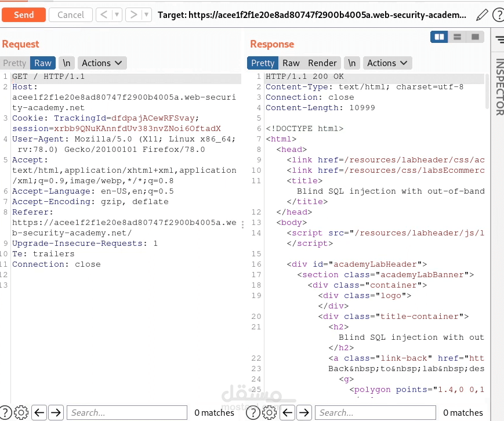The image size is (504, 421).
Task: Click the panel divider drag handle dots
Action: click(242, 224)
